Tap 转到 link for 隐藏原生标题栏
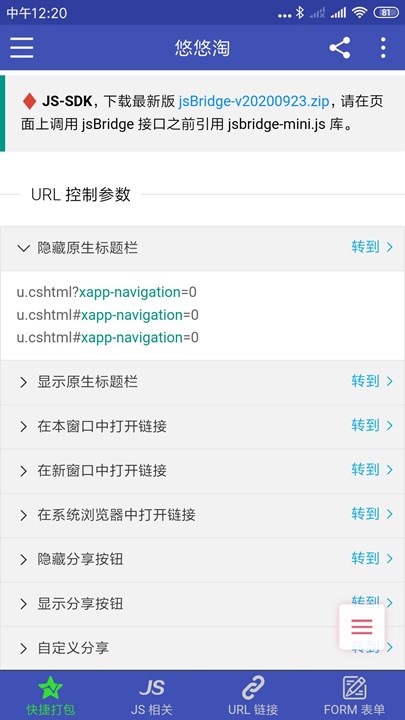Image resolution: width=405 pixels, height=720 pixels. [x=372, y=248]
